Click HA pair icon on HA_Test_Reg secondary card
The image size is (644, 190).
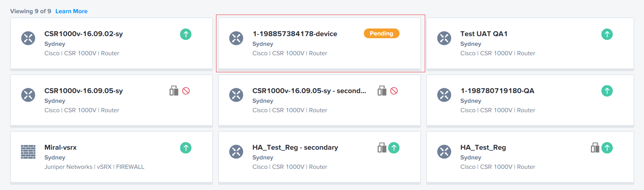click(382, 148)
